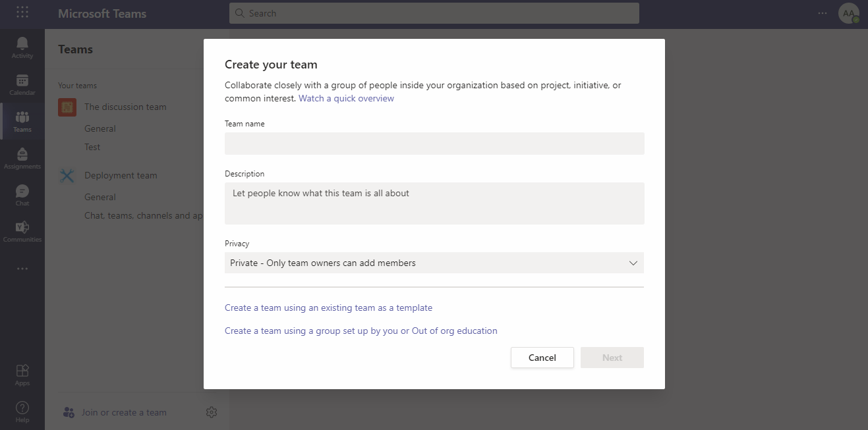Open The discussion team

(125, 107)
